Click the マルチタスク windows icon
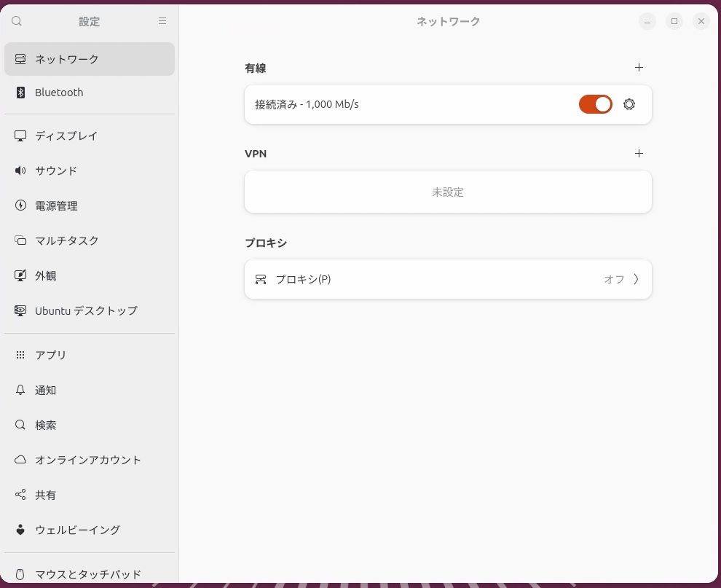The width and height of the screenshot is (721, 588). pyautogui.click(x=20, y=240)
